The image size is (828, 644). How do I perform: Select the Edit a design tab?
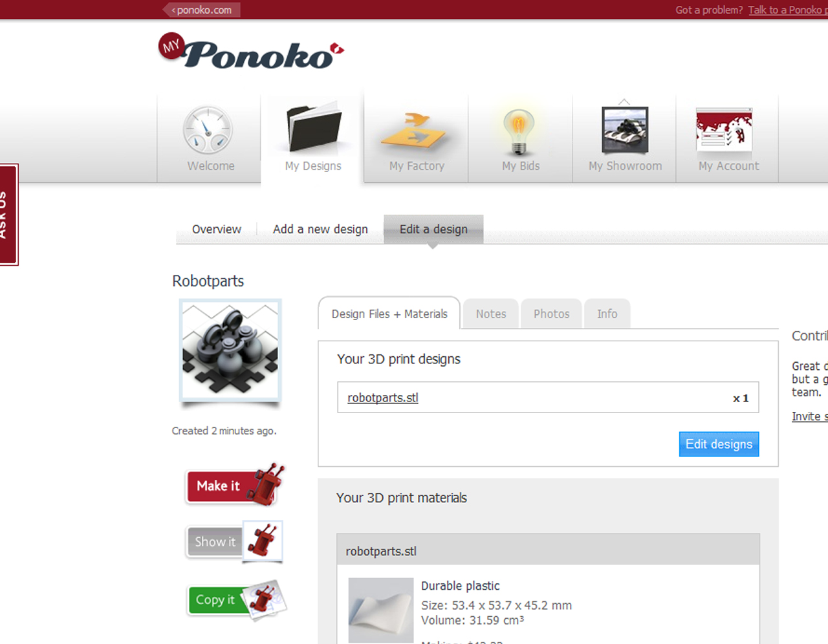pos(433,229)
